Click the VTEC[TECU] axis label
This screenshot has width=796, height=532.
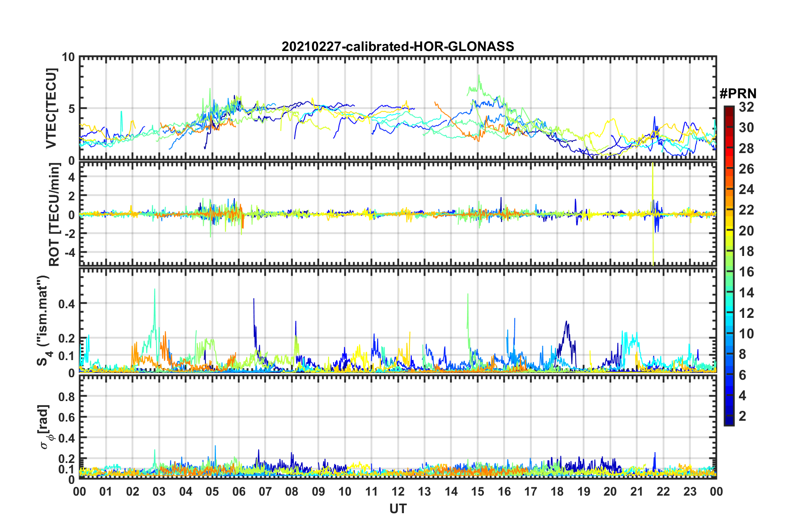(x=51, y=108)
